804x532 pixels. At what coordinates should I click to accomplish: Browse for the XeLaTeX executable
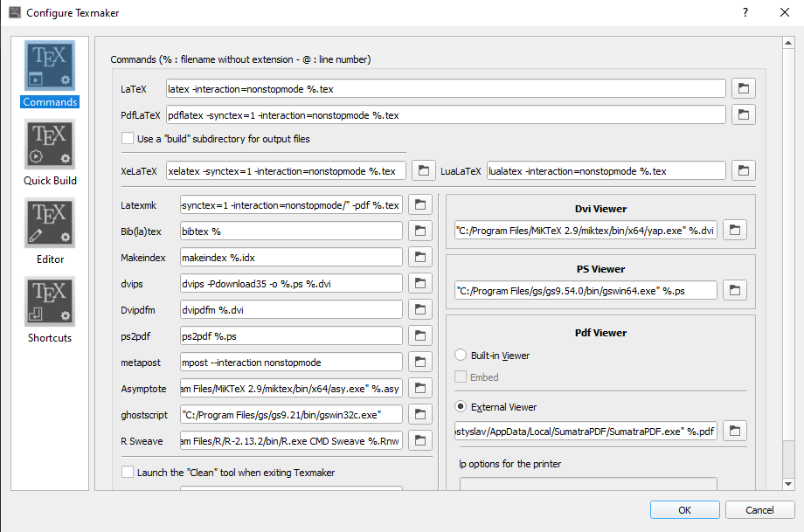[x=424, y=170]
